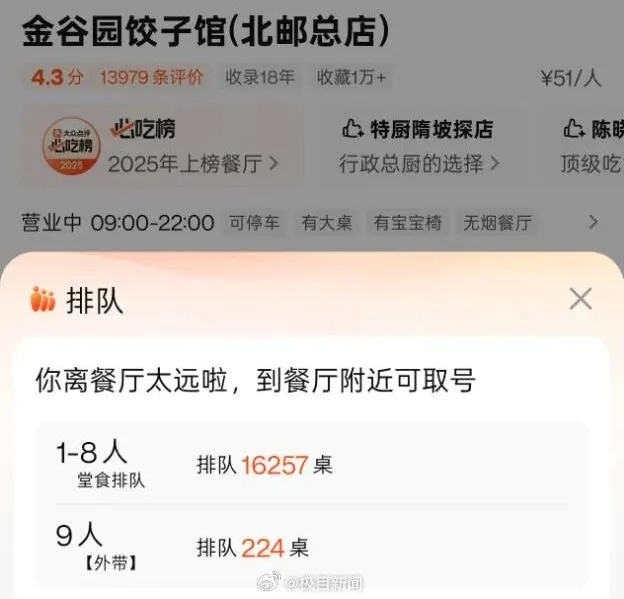Open 行政总厨的选择 chevron link
Screen dimensions: 624x599
pos(419,164)
